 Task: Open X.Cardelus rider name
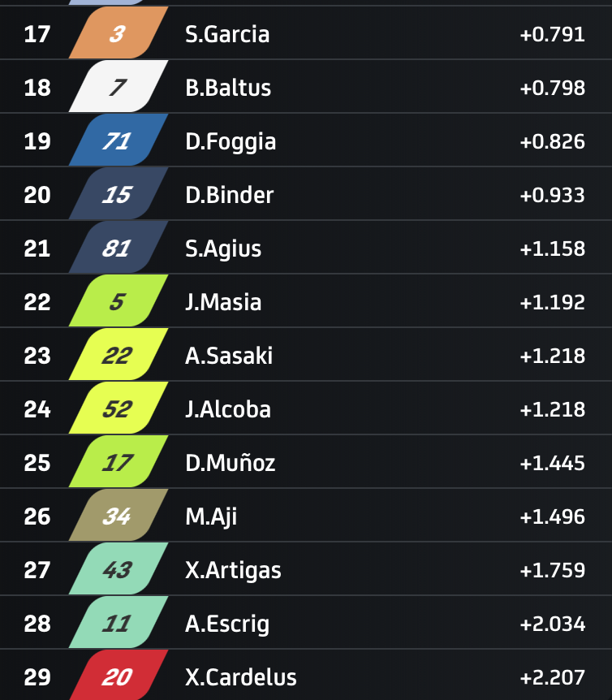tap(241, 677)
